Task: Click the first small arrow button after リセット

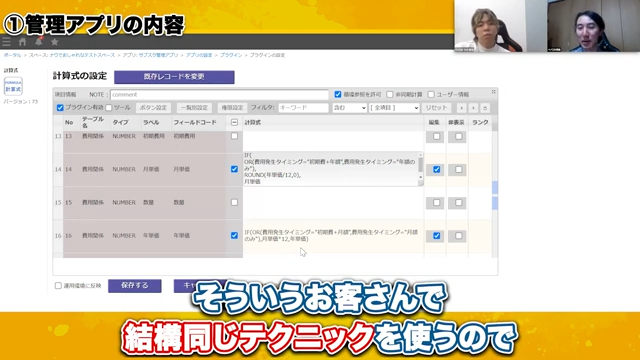Action: coord(461,108)
